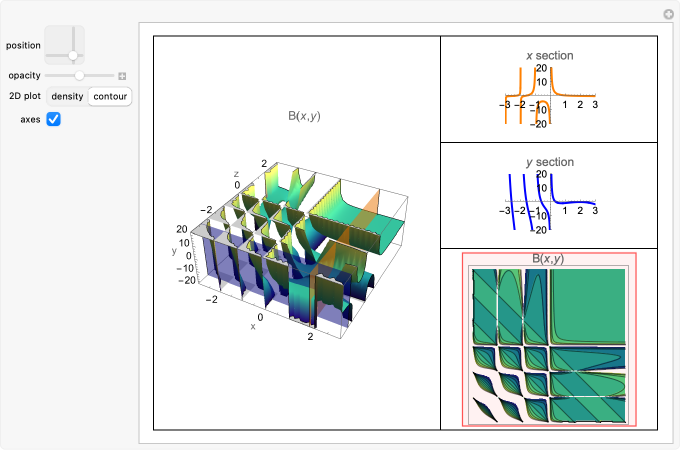This screenshot has width=680, height=451.
Task: Click the '2D plot' label
Action: click(x=25, y=97)
